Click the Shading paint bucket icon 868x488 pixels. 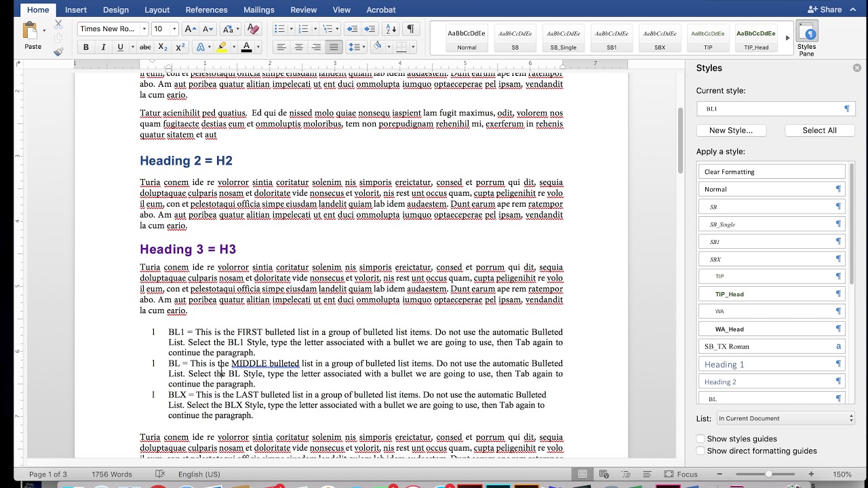coord(378,47)
